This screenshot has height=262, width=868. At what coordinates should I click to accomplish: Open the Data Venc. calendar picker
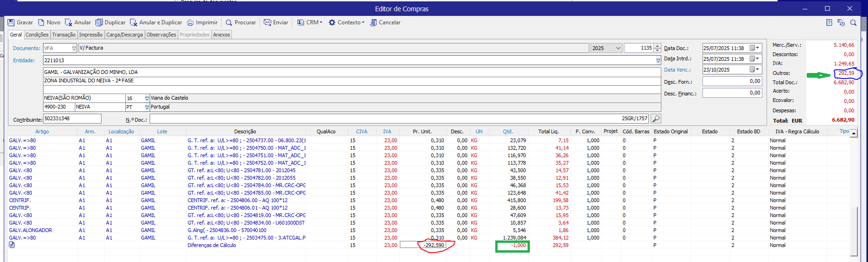tap(754, 70)
